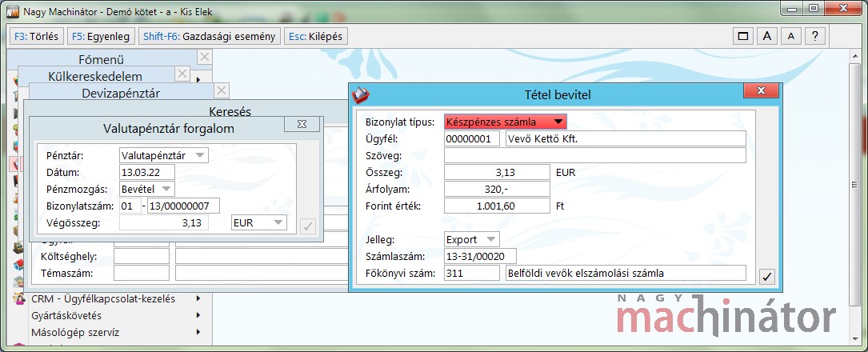Close the Külkereskedelem panel
The width and height of the screenshot is (868, 352).
(182, 74)
